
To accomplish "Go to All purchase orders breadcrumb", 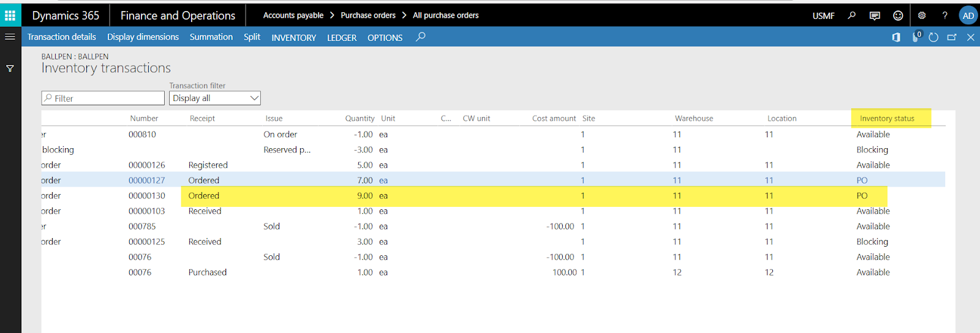I will click(446, 15).
